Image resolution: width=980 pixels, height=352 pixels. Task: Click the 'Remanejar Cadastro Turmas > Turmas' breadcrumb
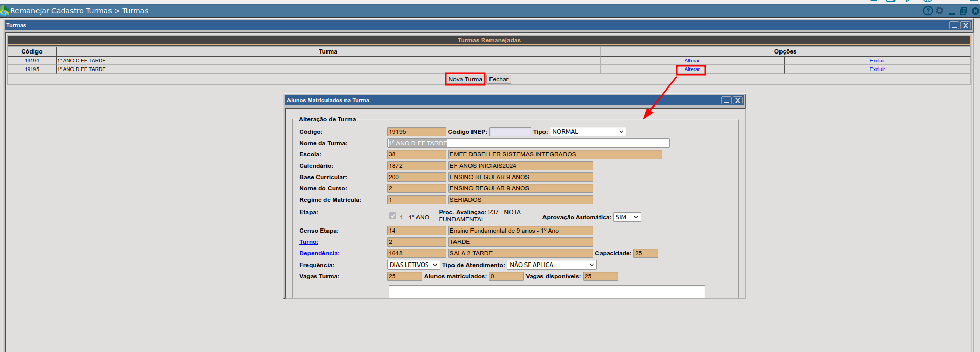[x=79, y=11]
